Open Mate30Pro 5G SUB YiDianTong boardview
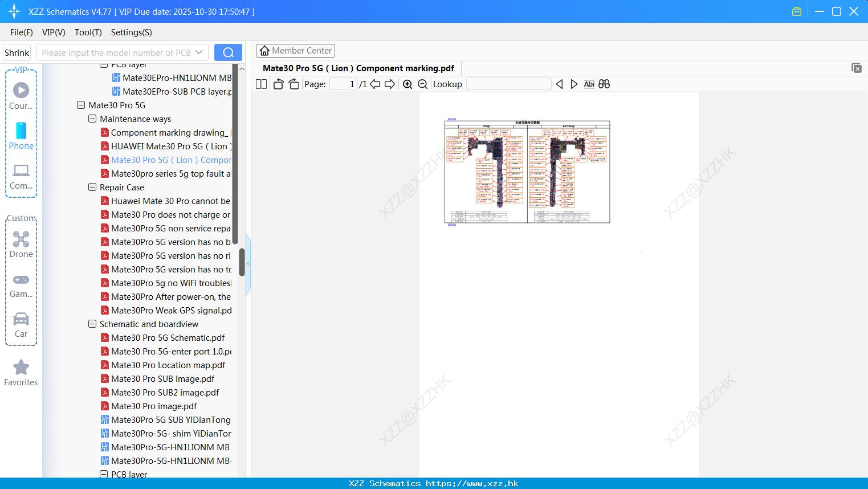Image resolution: width=868 pixels, height=489 pixels. pyautogui.click(x=166, y=420)
